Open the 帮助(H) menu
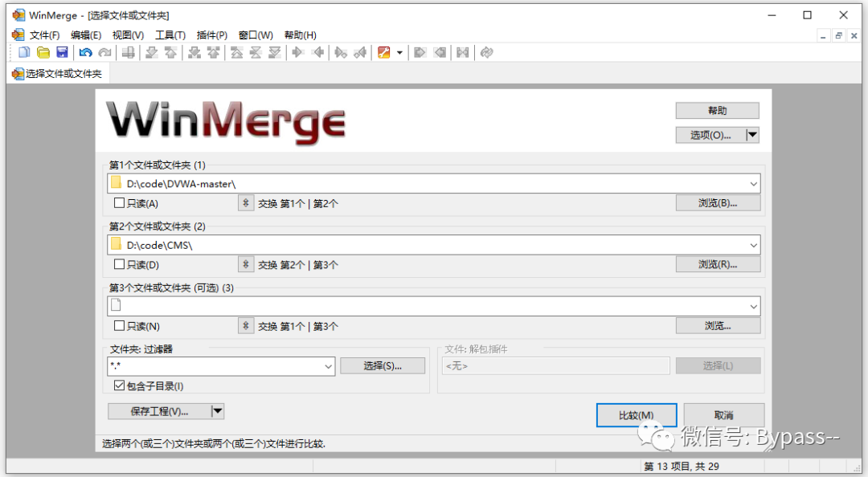The width and height of the screenshot is (868, 477). click(x=300, y=35)
